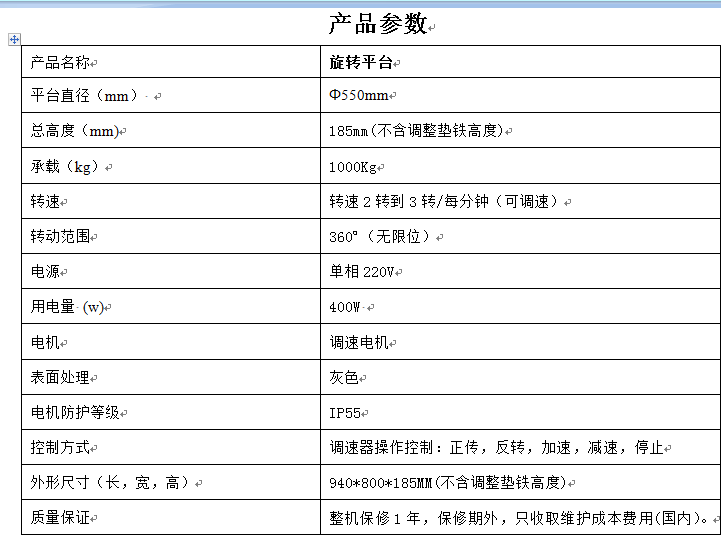Click the 单相 220V power value
The height and width of the screenshot is (535, 721).
pyautogui.click(x=362, y=272)
